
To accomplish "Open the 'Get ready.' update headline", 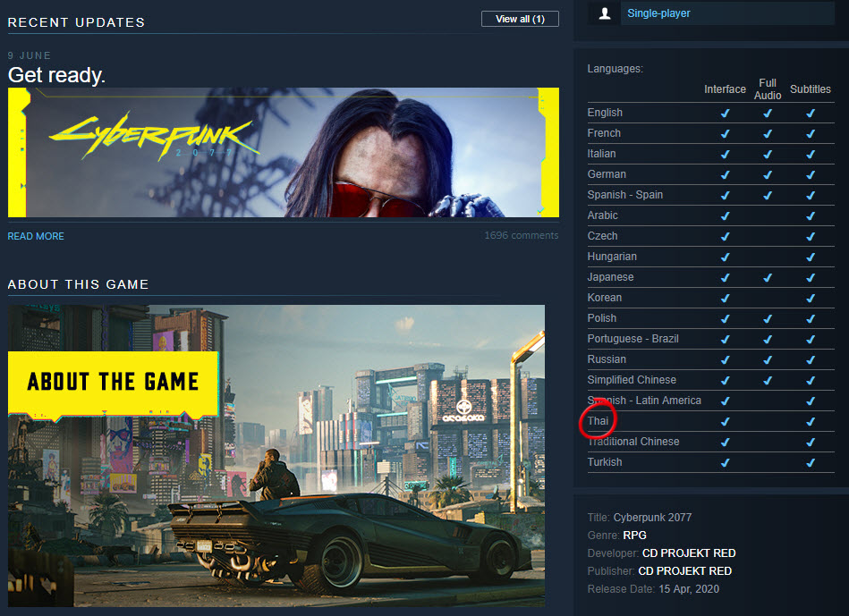I will tap(56, 75).
